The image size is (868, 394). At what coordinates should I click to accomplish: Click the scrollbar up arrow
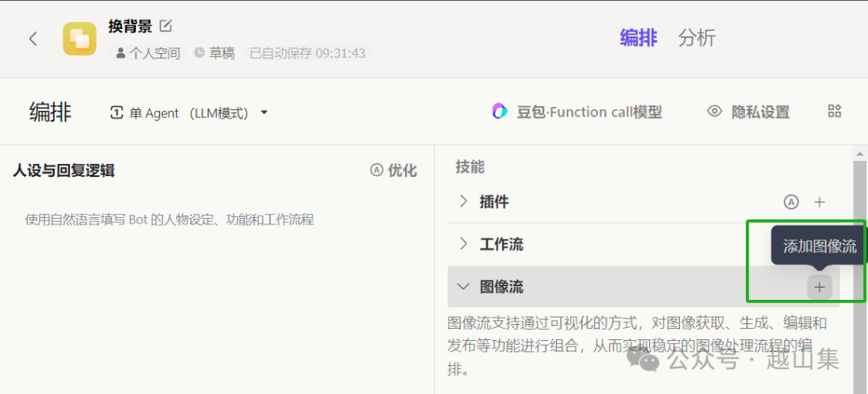coord(860,153)
